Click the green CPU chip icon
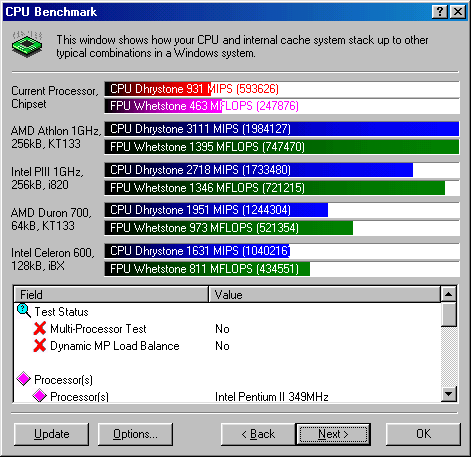 [x=27, y=44]
